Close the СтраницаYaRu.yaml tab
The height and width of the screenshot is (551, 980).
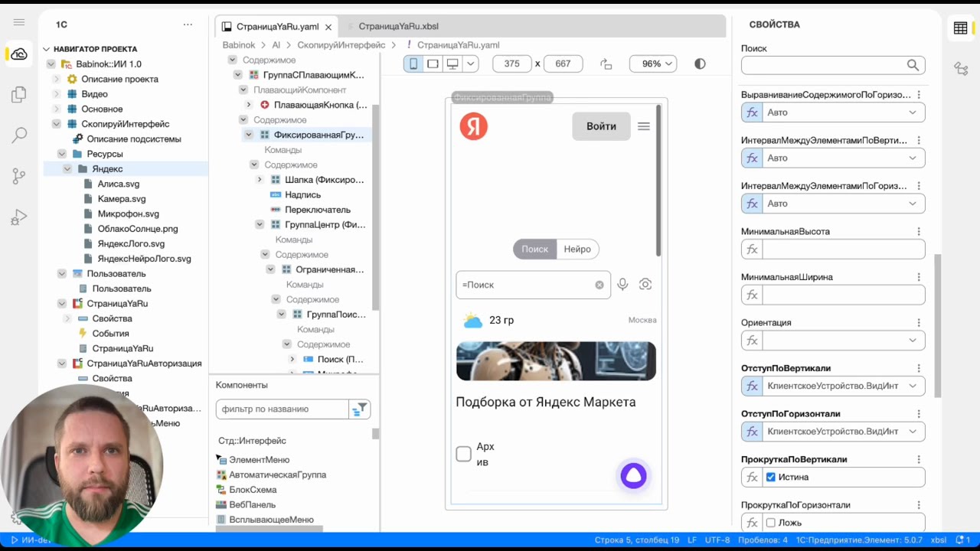328,27
